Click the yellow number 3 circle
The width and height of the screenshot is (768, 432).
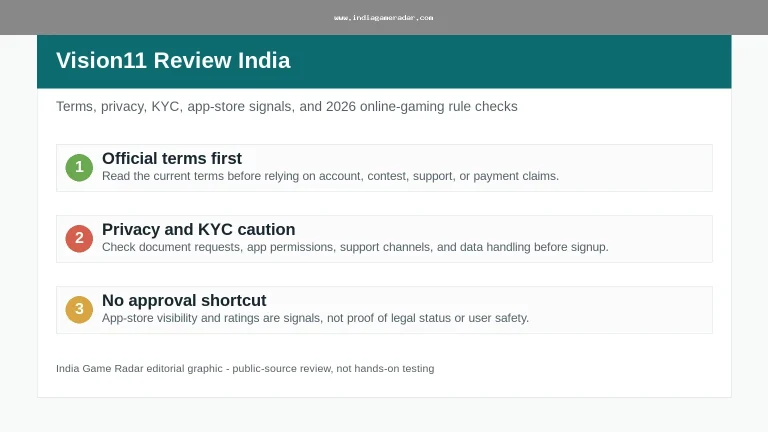(79, 310)
